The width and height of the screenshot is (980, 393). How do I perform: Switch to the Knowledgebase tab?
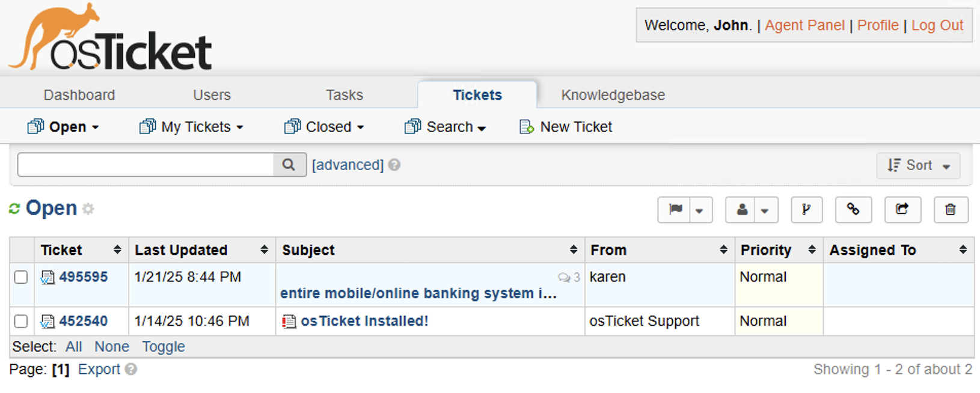613,94
